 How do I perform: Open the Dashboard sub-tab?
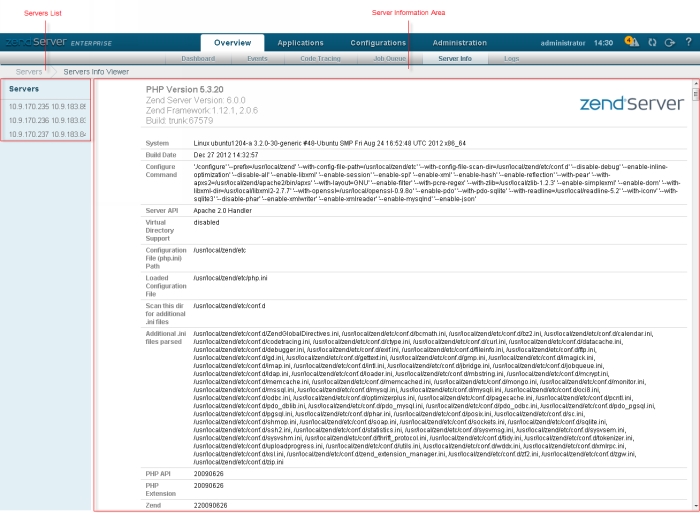(x=198, y=59)
